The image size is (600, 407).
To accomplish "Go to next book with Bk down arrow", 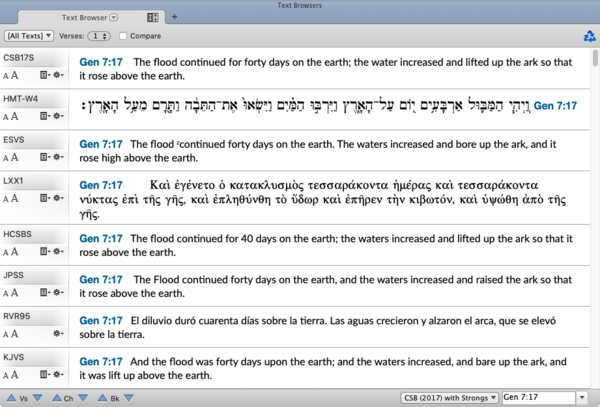I will coord(129,398).
